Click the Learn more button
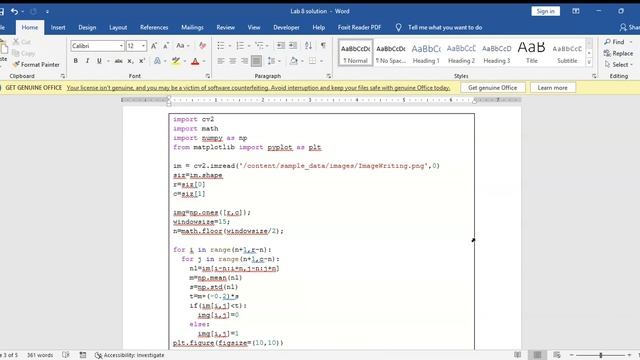Screen dimensions: 640x360 click(x=552, y=88)
